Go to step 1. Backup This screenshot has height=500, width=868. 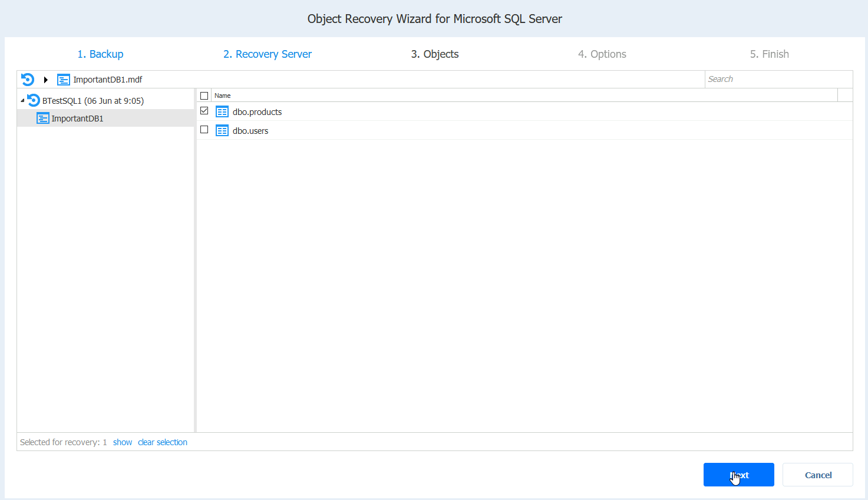(x=100, y=54)
